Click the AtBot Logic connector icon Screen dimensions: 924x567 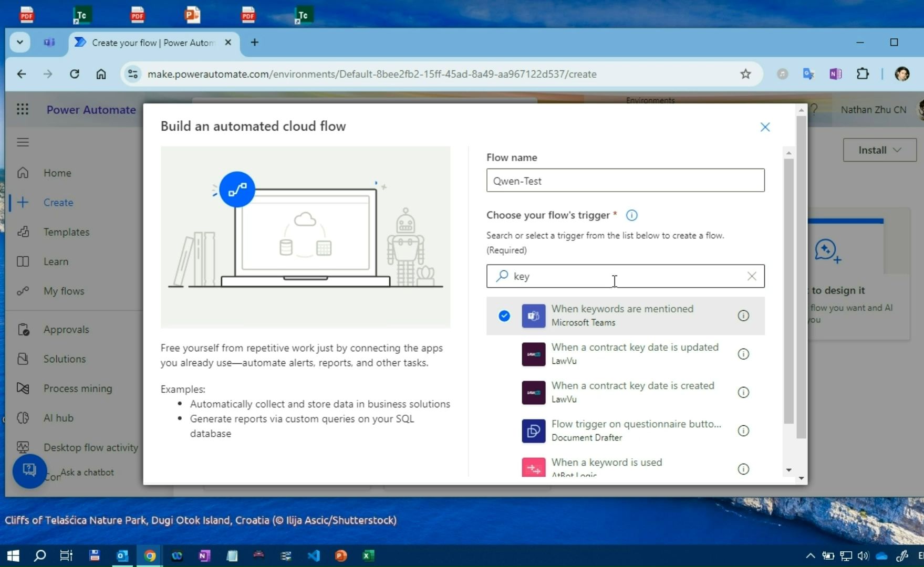(x=533, y=467)
